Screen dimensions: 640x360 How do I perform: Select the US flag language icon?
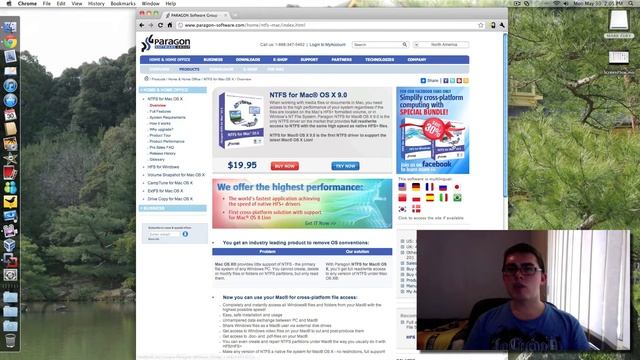402,187
